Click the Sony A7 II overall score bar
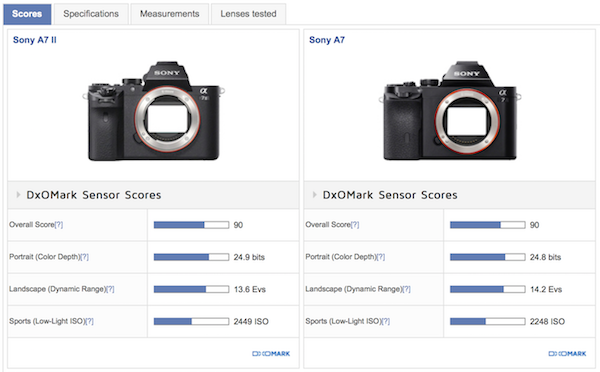 (x=191, y=225)
